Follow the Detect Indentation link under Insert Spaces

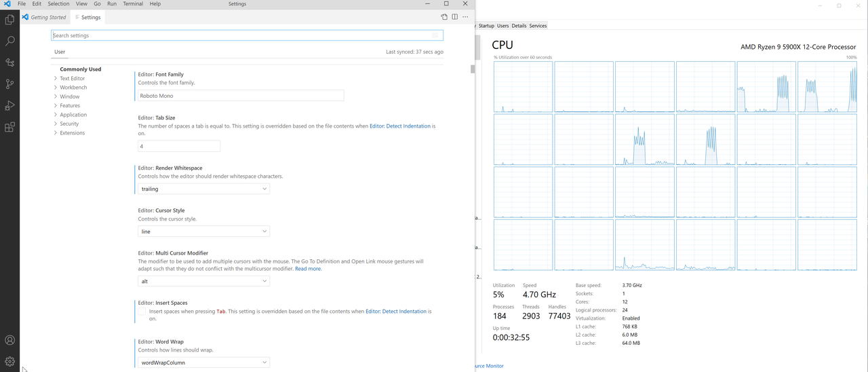pos(396,312)
